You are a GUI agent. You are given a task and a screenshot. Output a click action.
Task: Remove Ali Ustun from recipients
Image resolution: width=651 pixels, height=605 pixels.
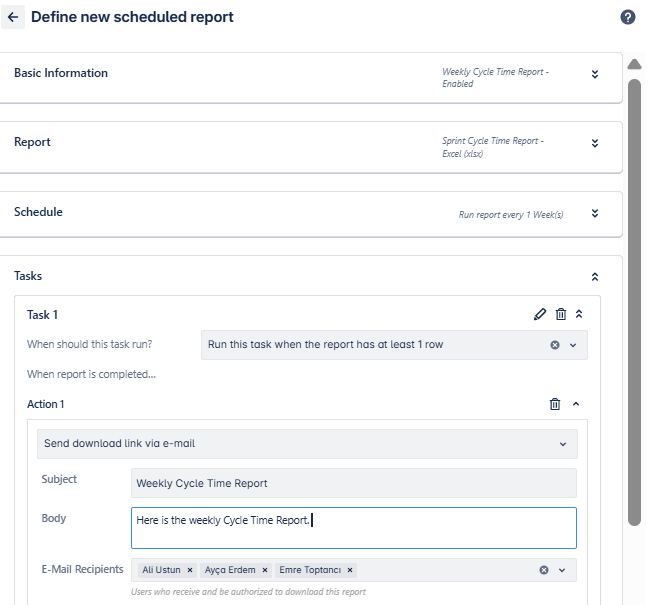pos(190,570)
